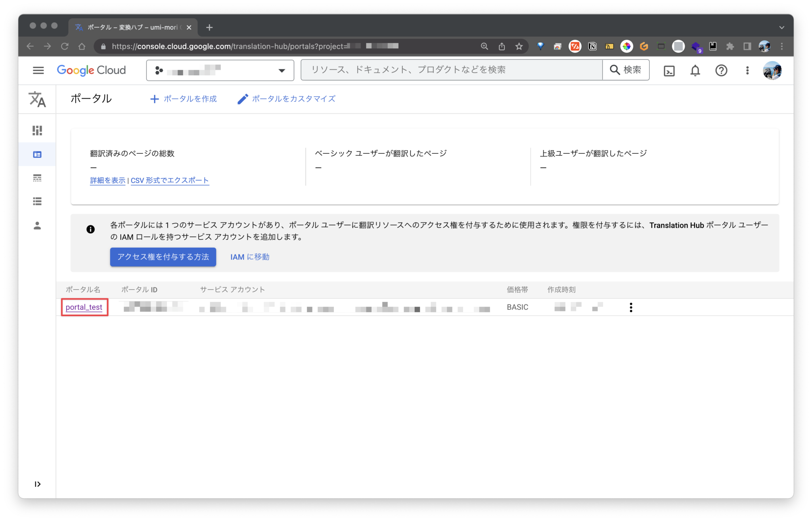Open the resources section icon in the sidebar
The height and width of the screenshot is (521, 812).
tap(37, 178)
